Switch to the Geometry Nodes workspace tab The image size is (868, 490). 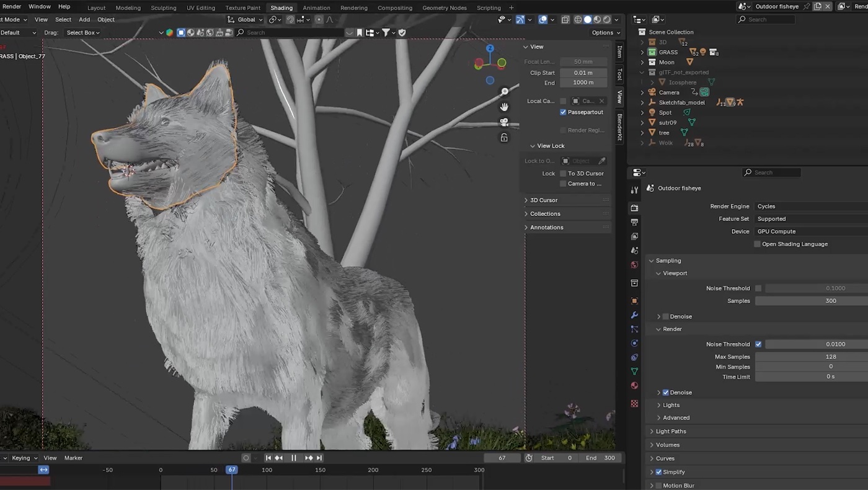click(x=445, y=8)
